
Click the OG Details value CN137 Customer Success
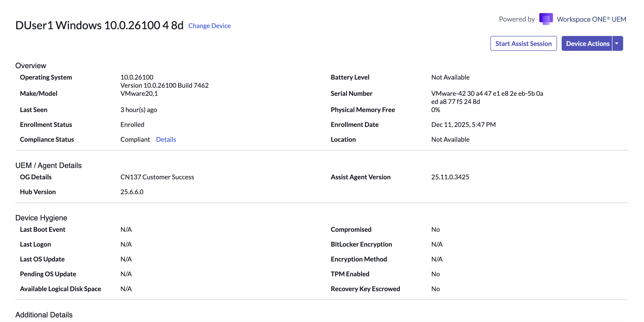point(157,177)
